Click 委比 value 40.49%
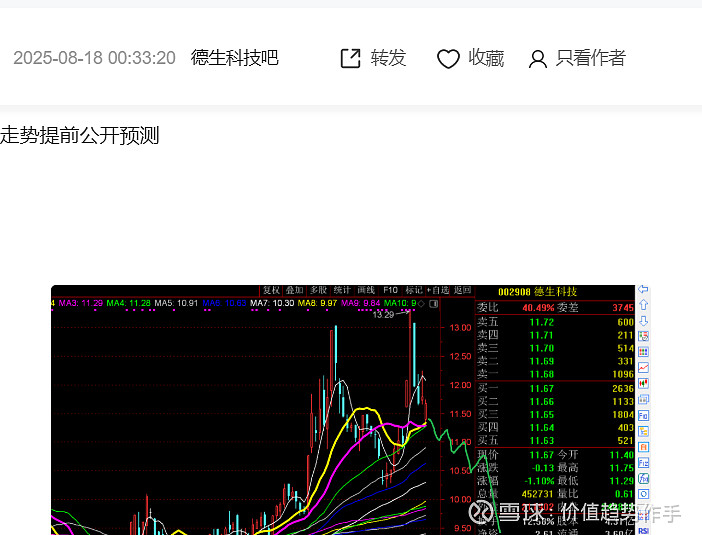The height and width of the screenshot is (535, 702). 539,308
